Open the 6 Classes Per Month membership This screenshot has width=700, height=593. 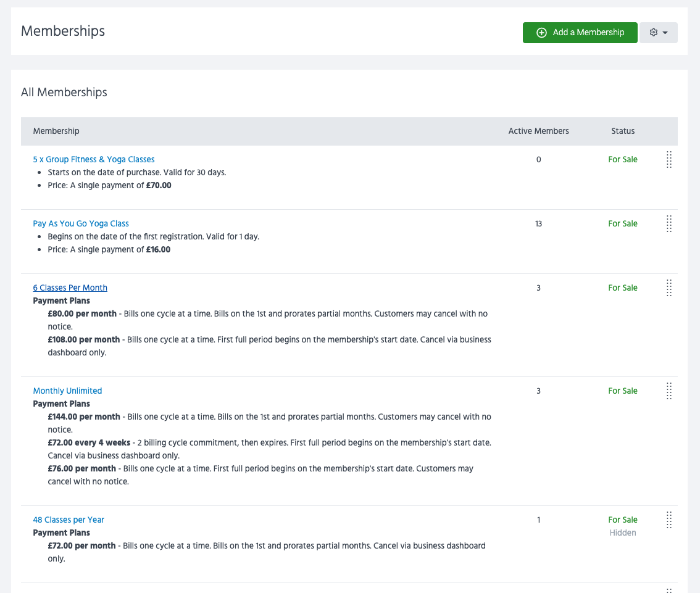click(x=70, y=288)
